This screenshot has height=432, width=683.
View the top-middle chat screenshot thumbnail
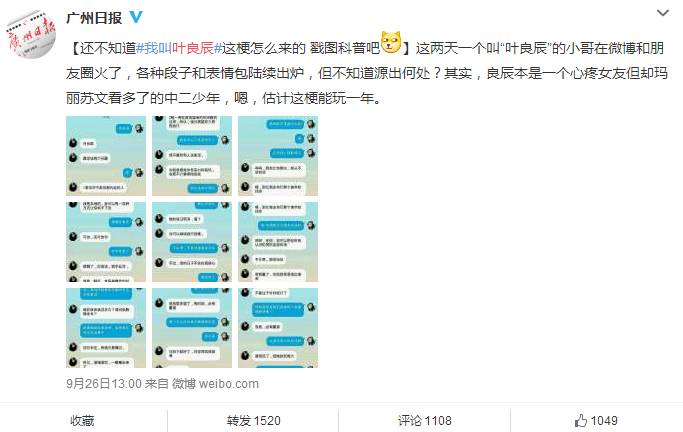[x=192, y=156]
